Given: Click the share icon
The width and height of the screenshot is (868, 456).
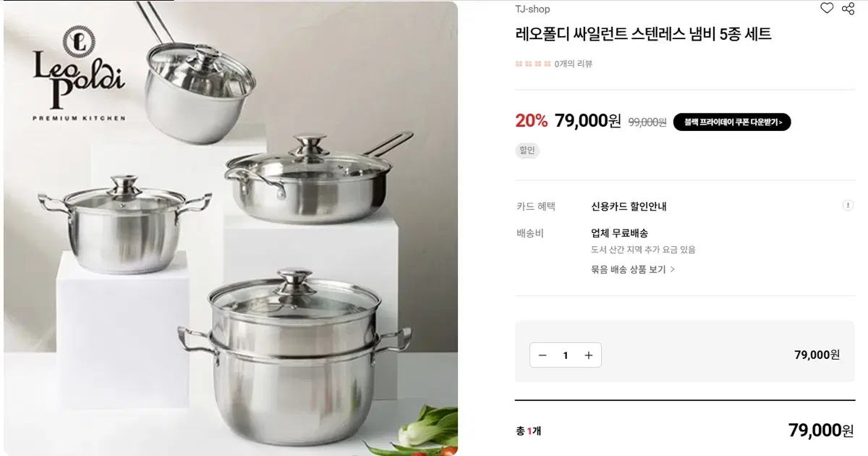Looking at the screenshot, I should pos(848,8).
